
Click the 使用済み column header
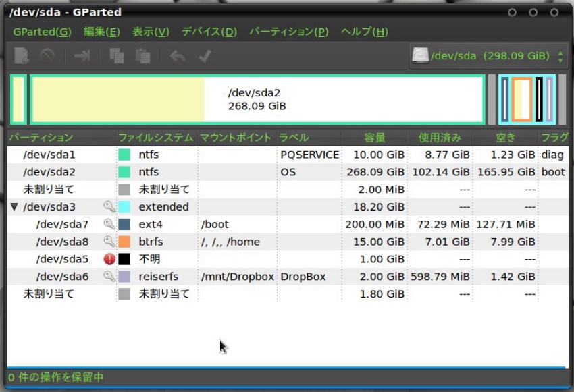[x=440, y=138]
